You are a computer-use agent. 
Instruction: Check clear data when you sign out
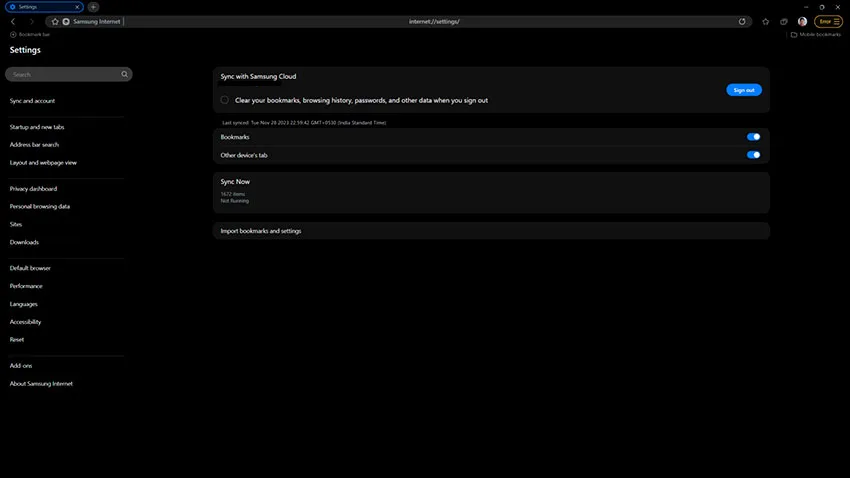coord(224,100)
